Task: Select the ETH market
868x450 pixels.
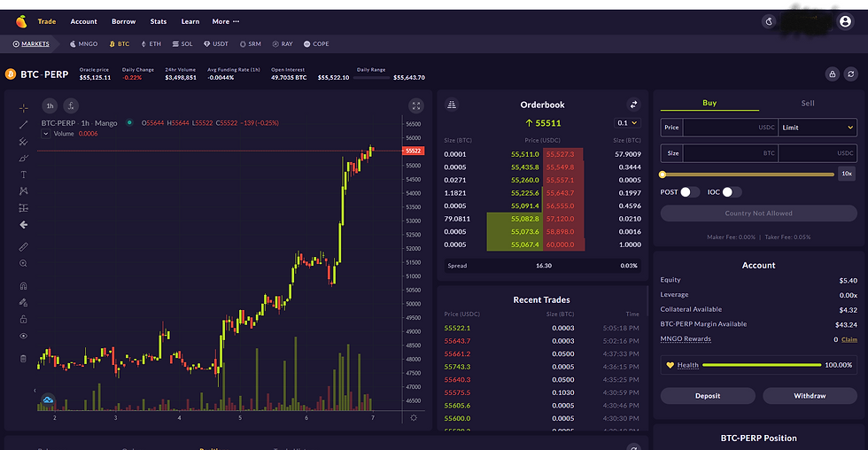Action: click(151, 43)
